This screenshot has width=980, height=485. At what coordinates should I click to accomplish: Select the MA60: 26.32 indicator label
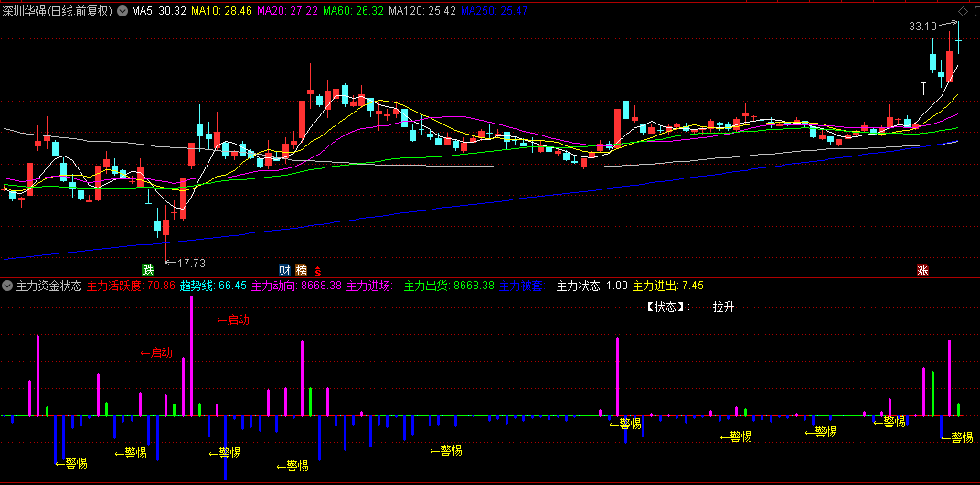coord(352,11)
